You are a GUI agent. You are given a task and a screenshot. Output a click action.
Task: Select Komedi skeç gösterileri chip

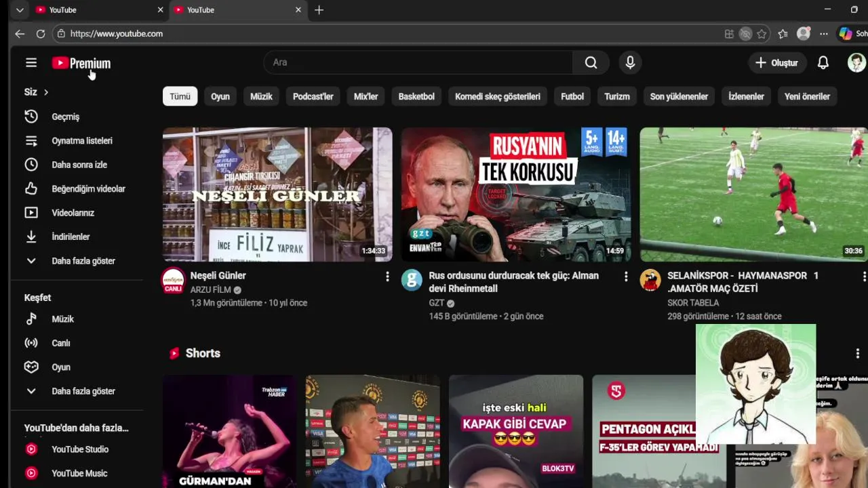[x=498, y=96]
